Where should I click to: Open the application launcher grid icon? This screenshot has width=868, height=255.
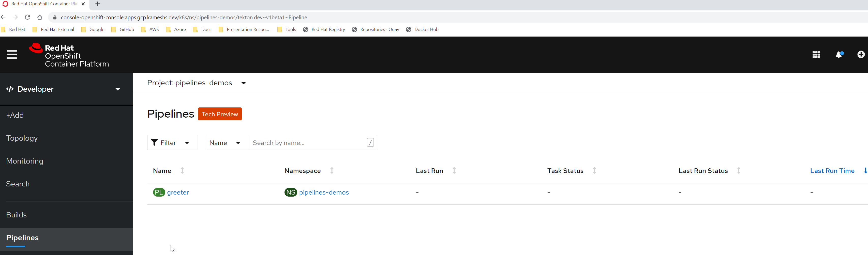pos(816,55)
